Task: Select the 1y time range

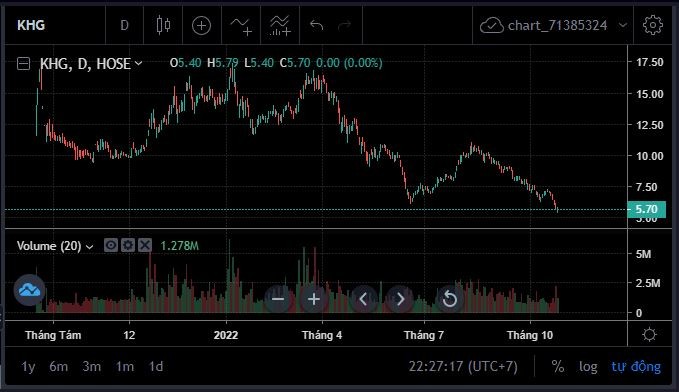Action: (28, 367)
